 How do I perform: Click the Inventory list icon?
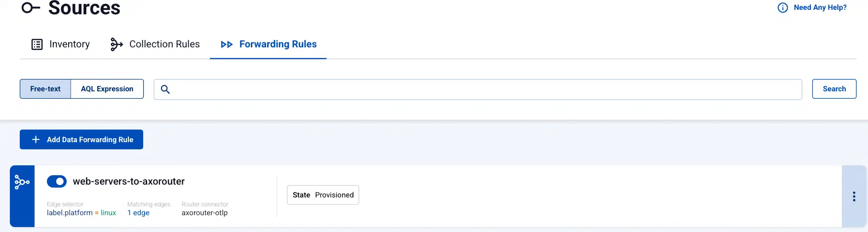[x=37, y=44]
